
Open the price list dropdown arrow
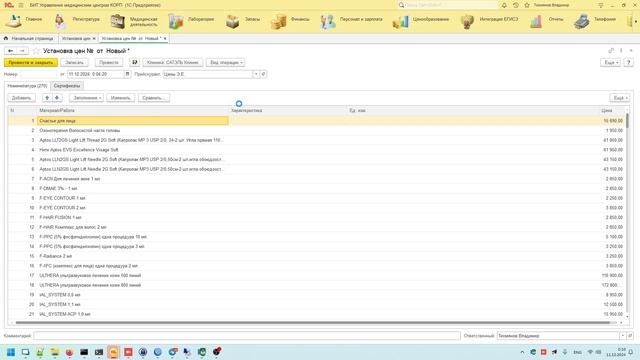point(256,74)
